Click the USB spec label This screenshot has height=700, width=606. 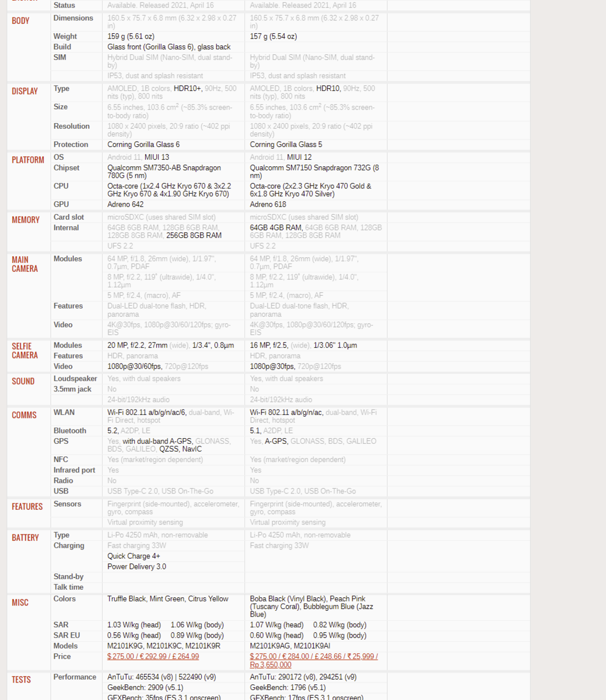(x=61, y=491)
